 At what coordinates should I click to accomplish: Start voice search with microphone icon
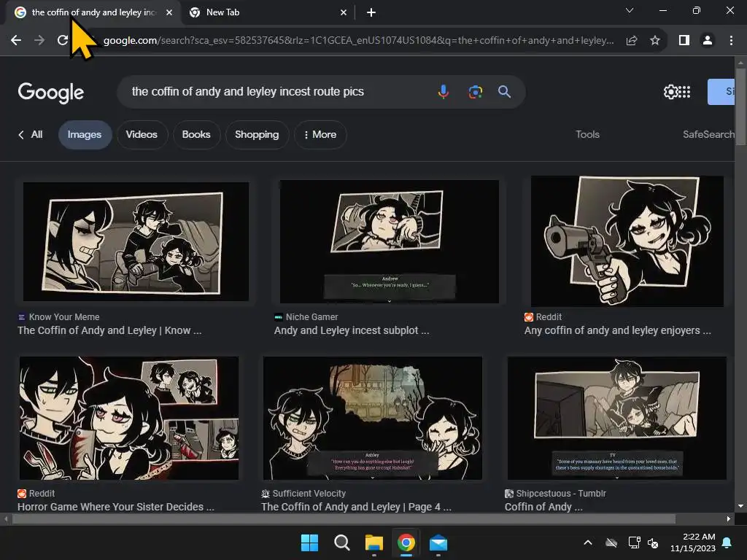[x=443, y=91]
